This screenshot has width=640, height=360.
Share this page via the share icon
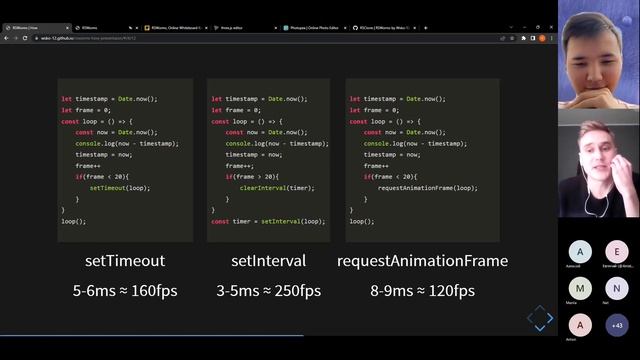click(502, 38)
